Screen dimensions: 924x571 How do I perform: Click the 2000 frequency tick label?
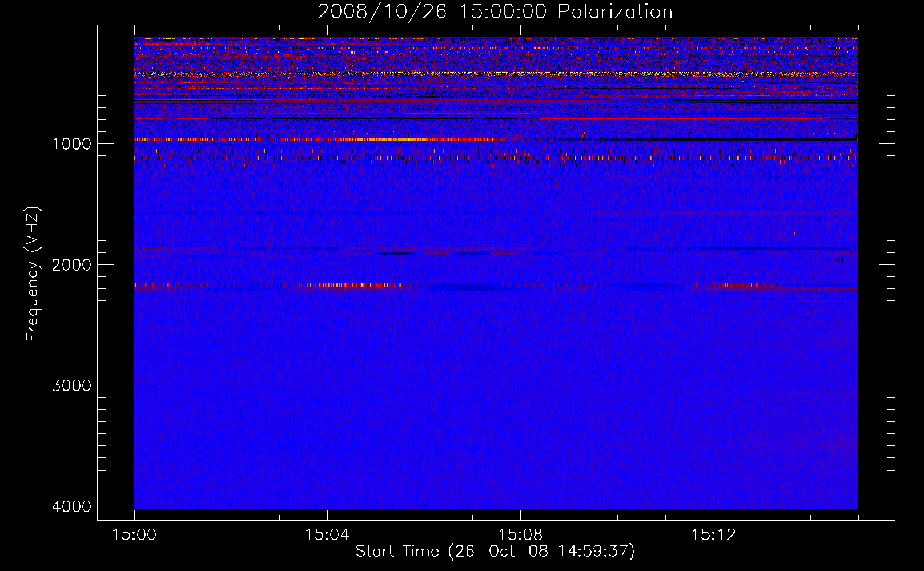click(71, 264)
